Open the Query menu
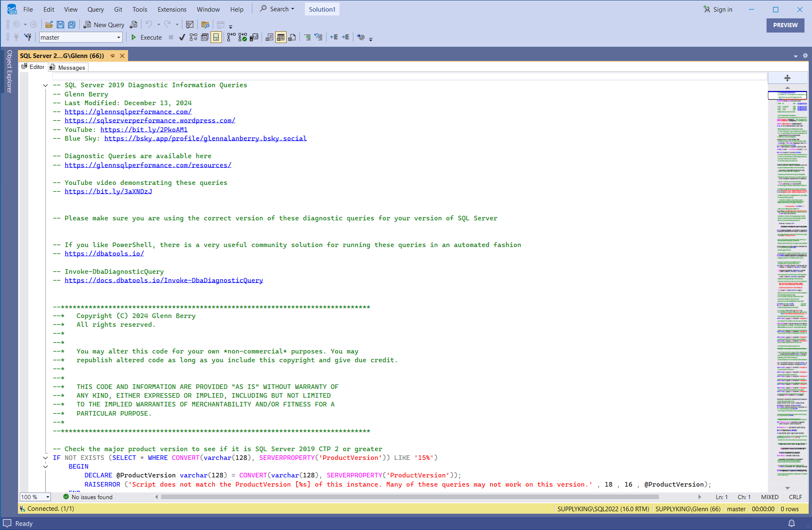The image size is (812, 530). coord(95,9)
